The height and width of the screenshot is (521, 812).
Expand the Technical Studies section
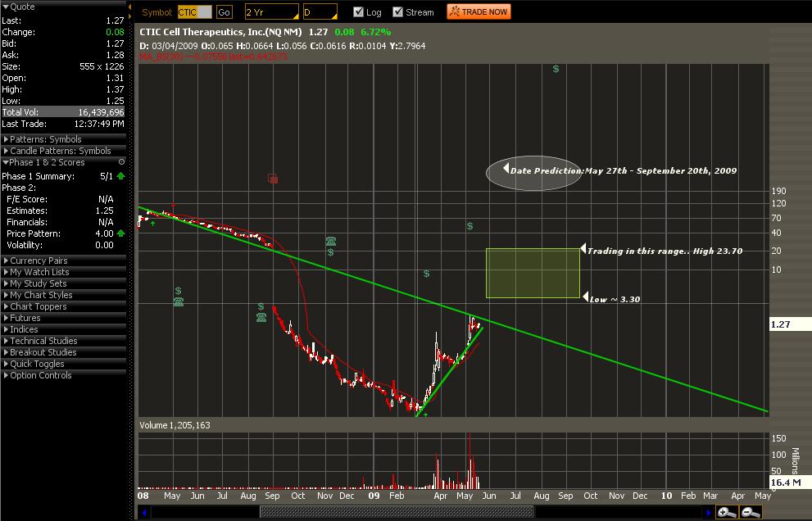[x=64, y=341]
